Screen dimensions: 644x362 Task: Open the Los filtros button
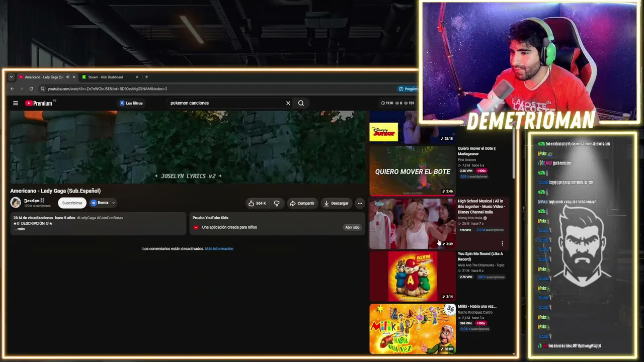(131, 103)
